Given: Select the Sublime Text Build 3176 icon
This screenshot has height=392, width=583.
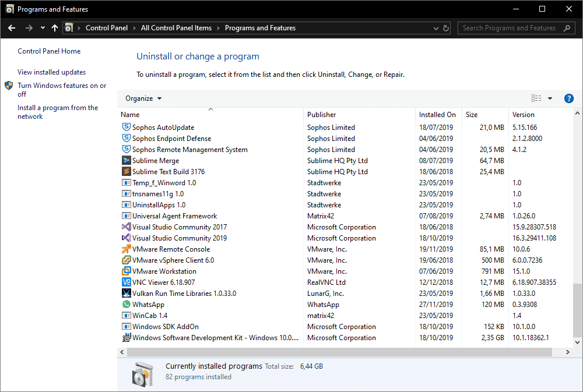Looking at the screenshot, I should (127, 171).
